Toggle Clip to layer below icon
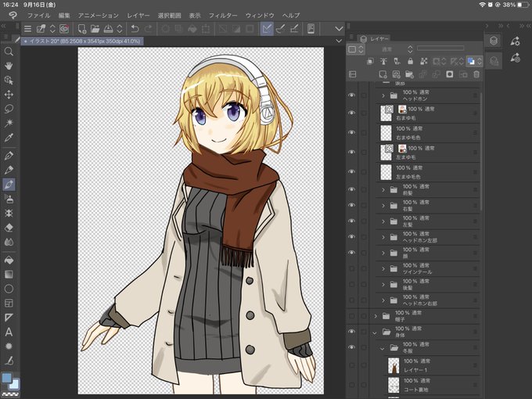The image size is (532, 399). [x=370, y=61]
